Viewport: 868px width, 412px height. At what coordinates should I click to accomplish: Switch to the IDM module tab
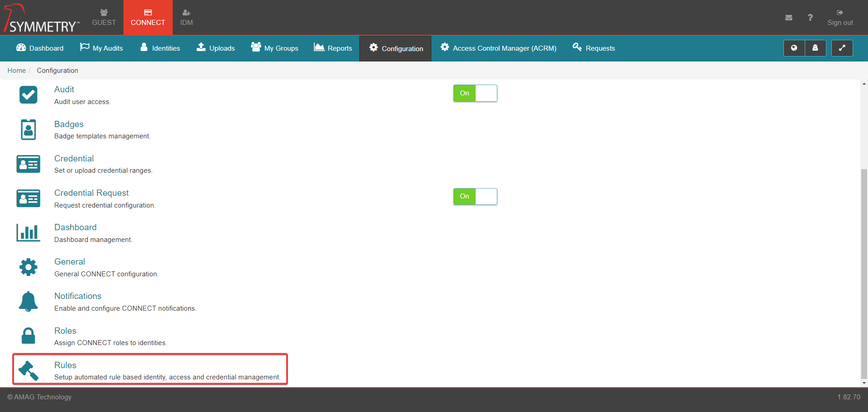(x=186, y=18)
